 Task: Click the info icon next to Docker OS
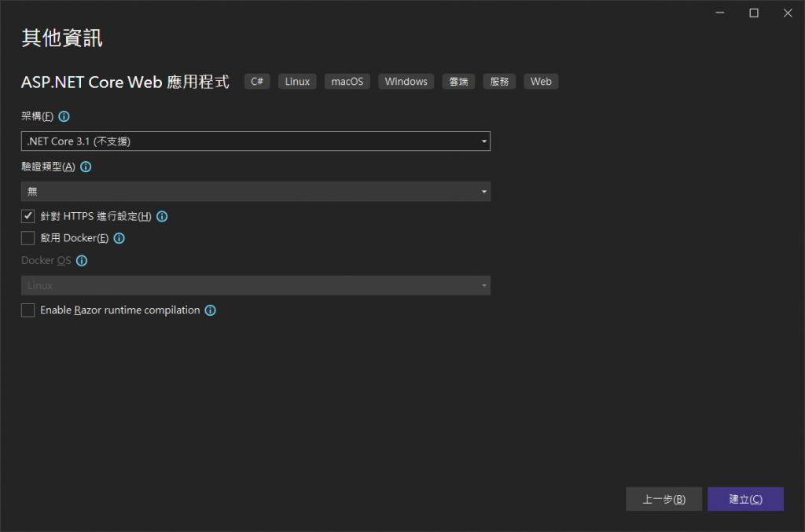coord(82,261)
